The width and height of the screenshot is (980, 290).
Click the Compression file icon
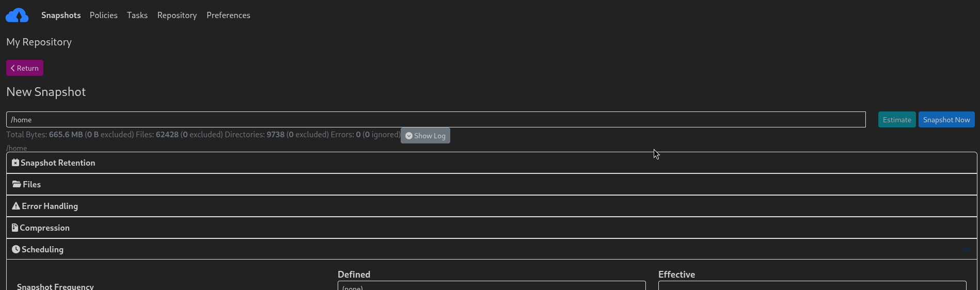pyautogui.click(x=15, y=228)
